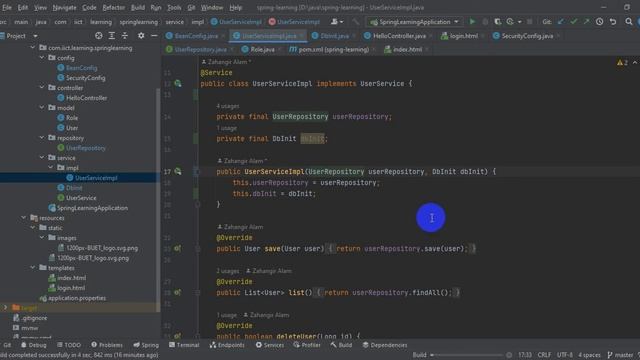Collapse the service folder
This screenshot has height=360, width=640.
coord(42,157)
